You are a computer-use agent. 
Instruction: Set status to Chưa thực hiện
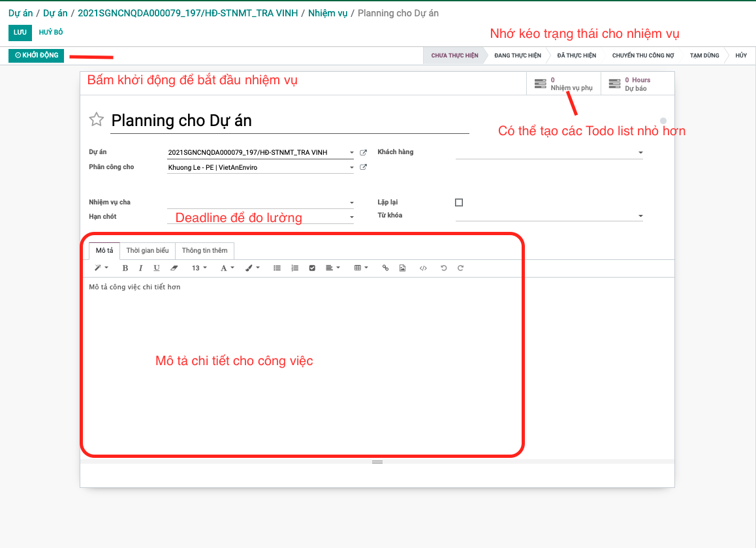454,56
